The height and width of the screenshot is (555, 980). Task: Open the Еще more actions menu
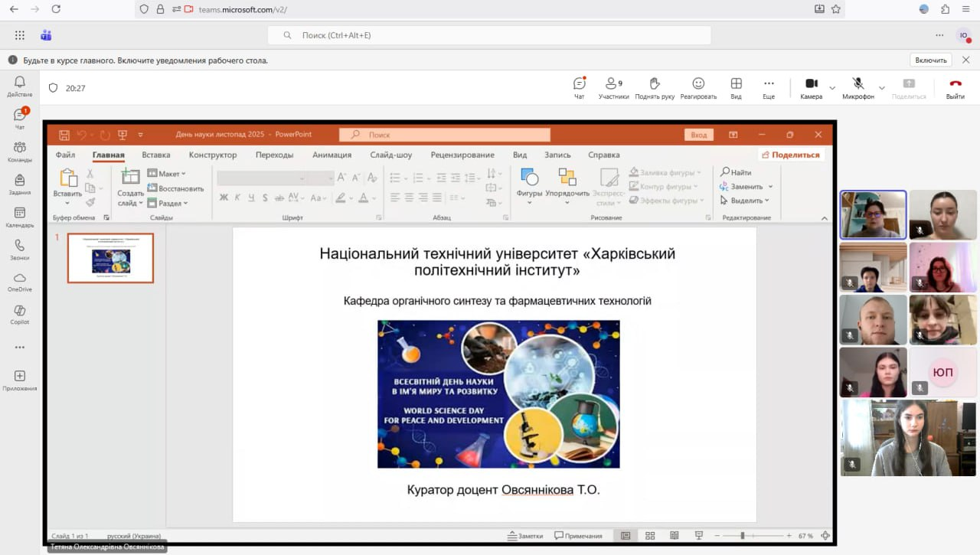tap(769, 87)
